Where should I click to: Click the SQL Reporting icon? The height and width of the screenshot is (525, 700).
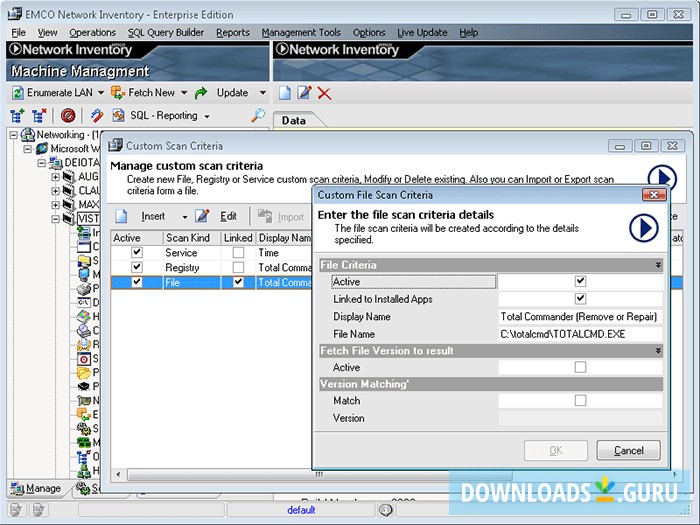click(118, 116)
